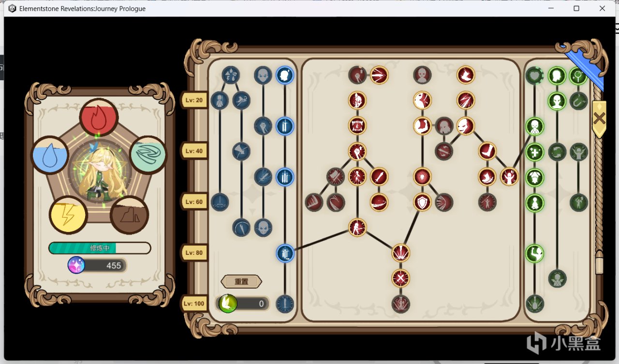Screen dimensions: 619x364
Task: Select the red cheering figure skill
Action: [509, 176]
